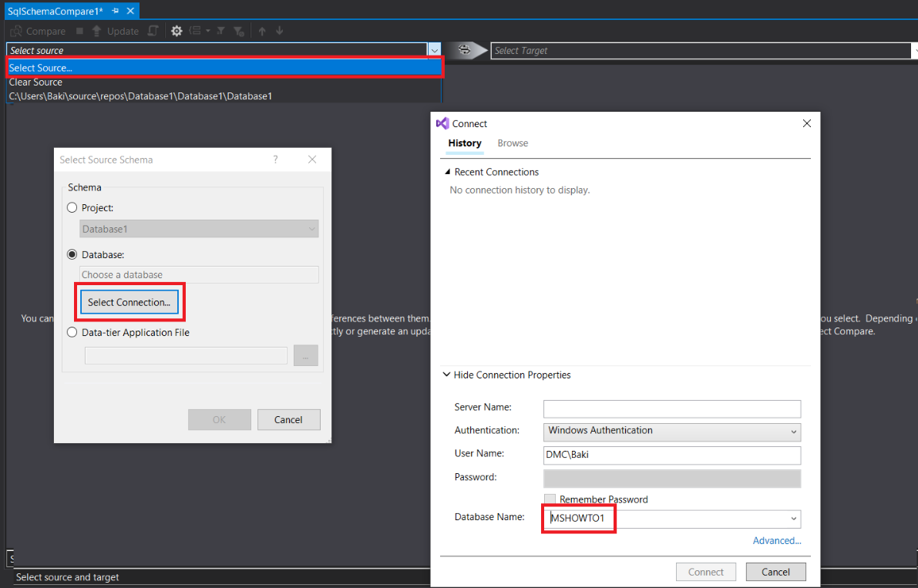
Task: Click the Generate Script icon
Action: click(153, 32)
